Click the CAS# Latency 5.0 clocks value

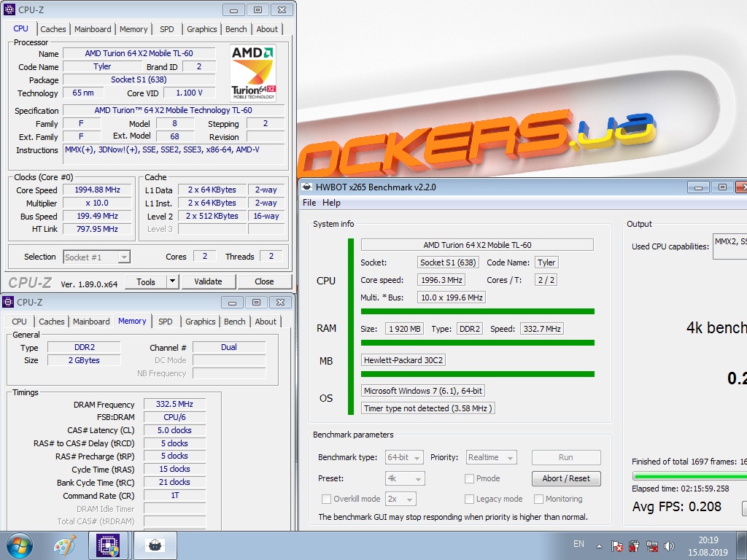(174, 430)
